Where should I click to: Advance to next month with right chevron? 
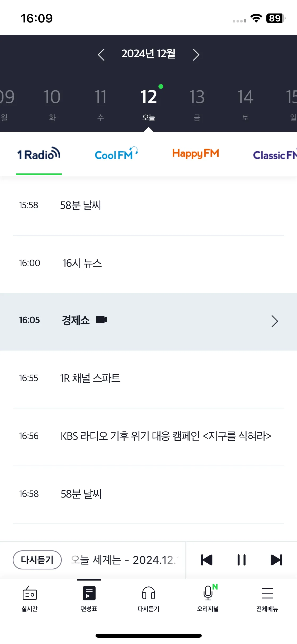point(196,55)
